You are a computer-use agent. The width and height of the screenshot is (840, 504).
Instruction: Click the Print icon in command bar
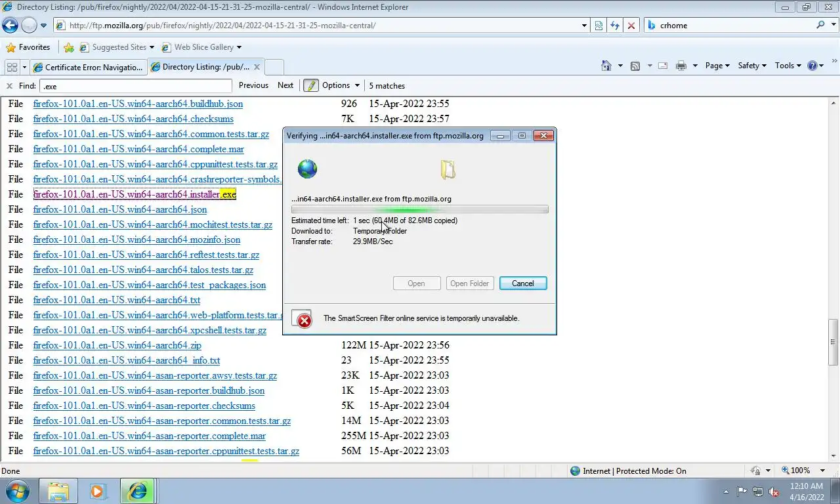click(681, 66)
